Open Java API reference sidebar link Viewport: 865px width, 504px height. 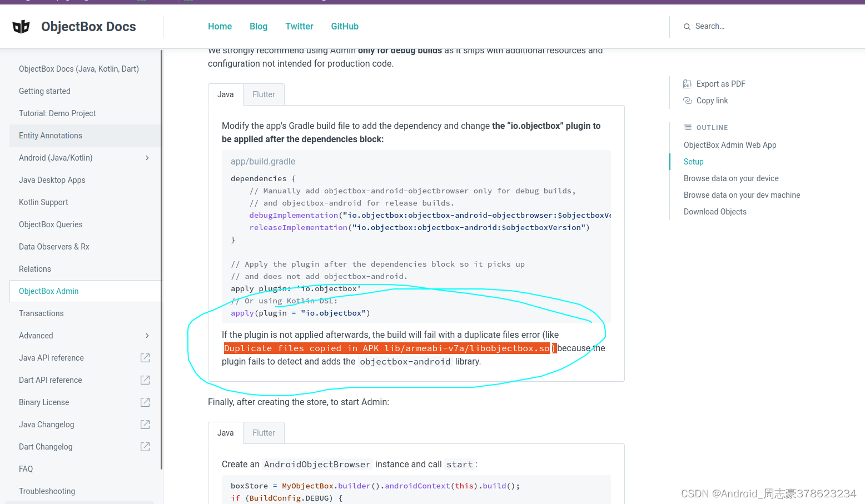(x=51, y=358)
